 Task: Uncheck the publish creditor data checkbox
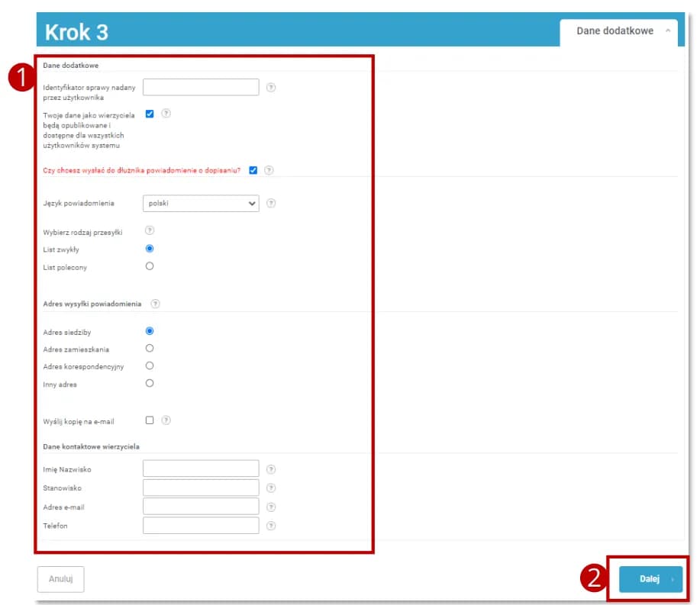point(150,114)
